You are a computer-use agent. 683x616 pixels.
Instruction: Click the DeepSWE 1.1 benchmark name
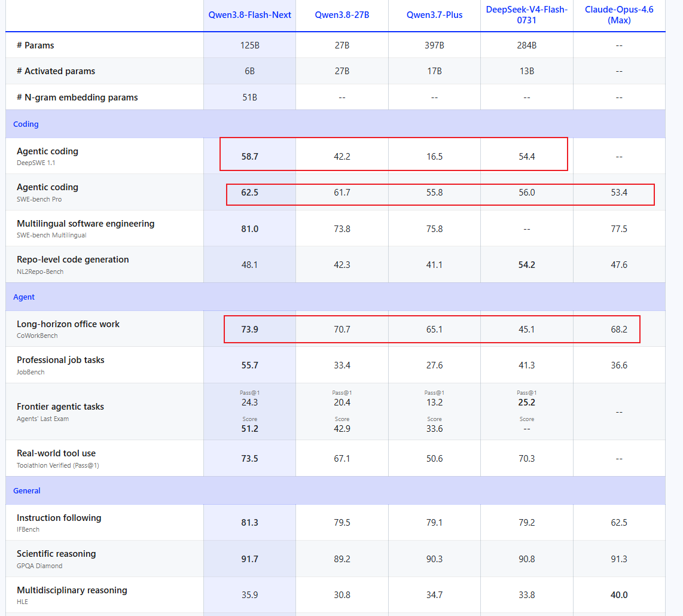36,163
